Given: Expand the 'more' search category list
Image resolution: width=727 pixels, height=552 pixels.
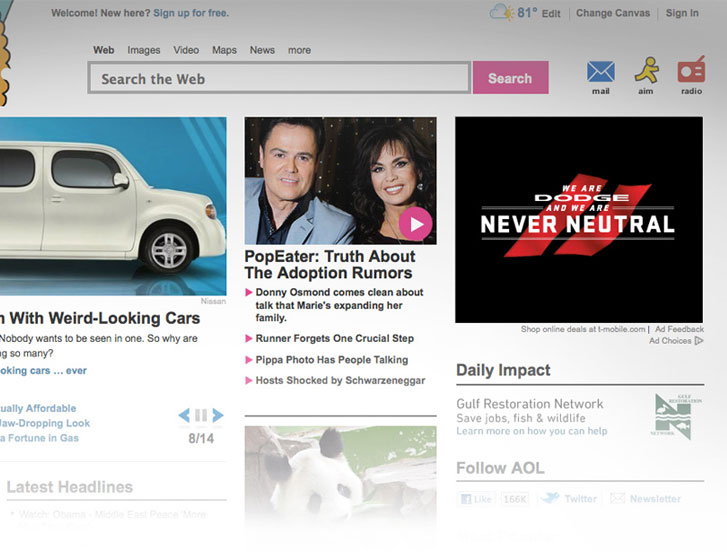Looking at the screenshot, I should coord(299,50).
